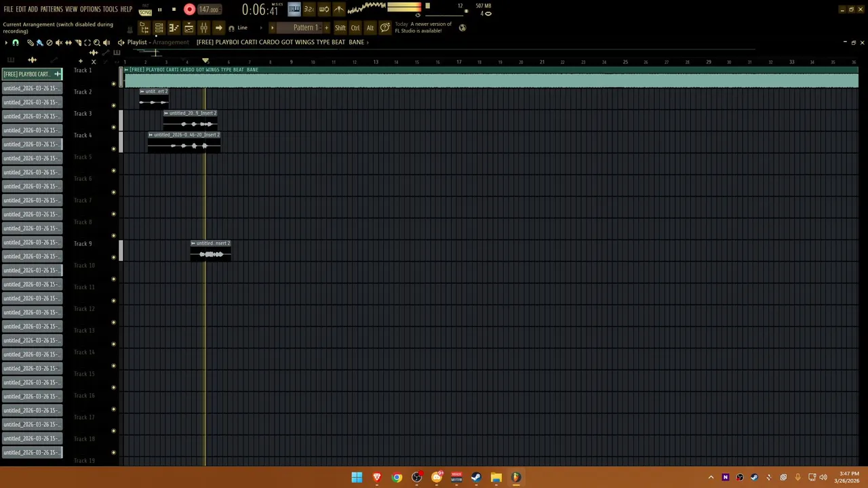Mute Track 3 via its green dot
The width and height of the screenshot is (868, 488).
[113, 127]
